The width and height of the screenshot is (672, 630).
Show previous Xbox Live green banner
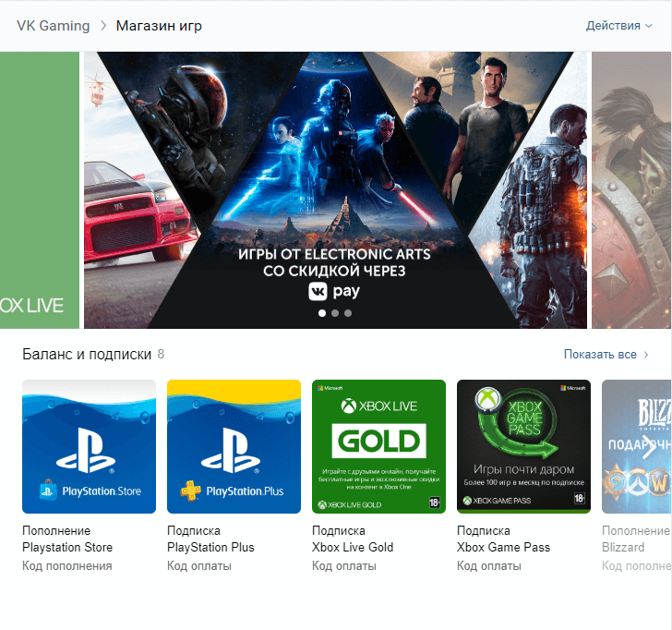click(x=40, y=190)
